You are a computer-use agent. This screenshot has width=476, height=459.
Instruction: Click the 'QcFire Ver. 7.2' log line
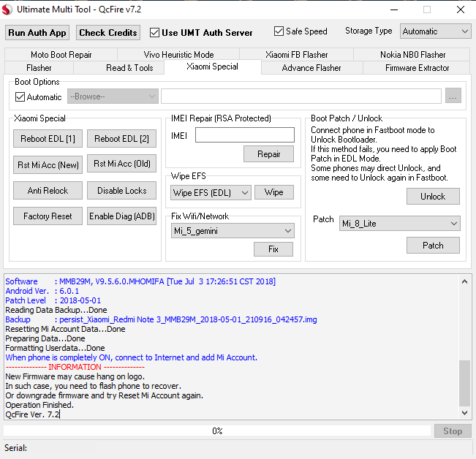tap(32, 414)
